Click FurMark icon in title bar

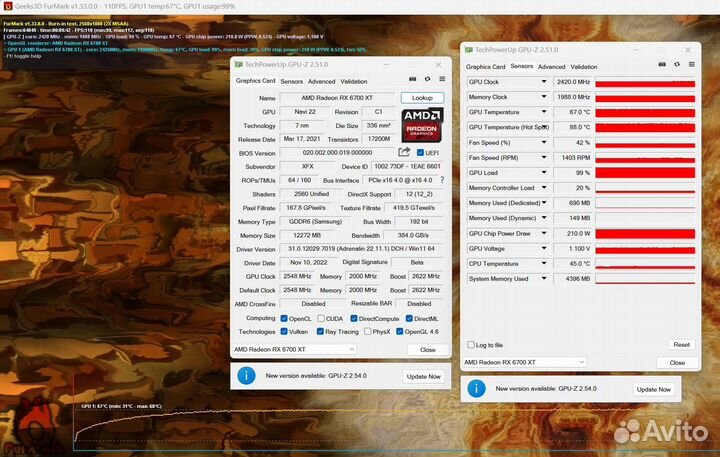[x=8, y=6]
